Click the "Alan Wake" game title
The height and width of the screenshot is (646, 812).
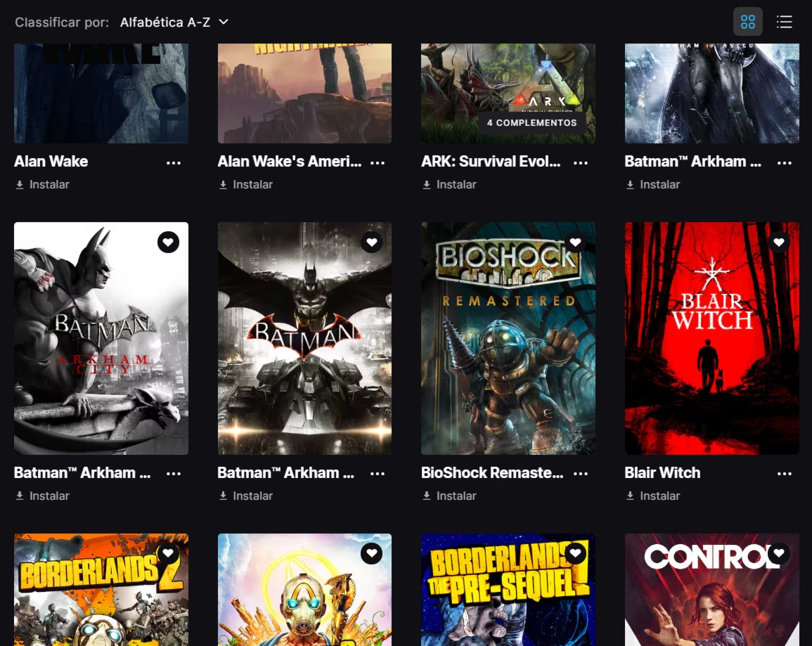51,162
